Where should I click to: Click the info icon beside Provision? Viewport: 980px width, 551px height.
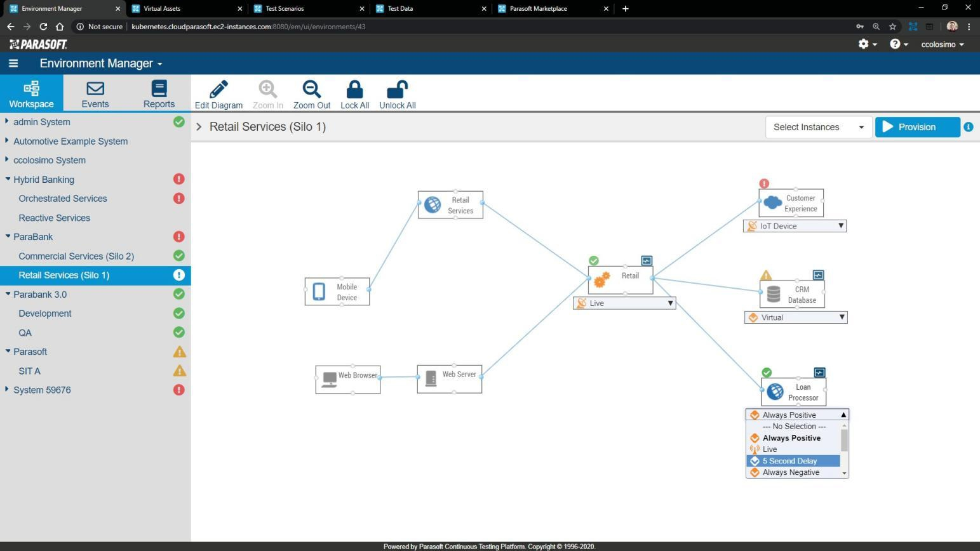tap(969, 127)
